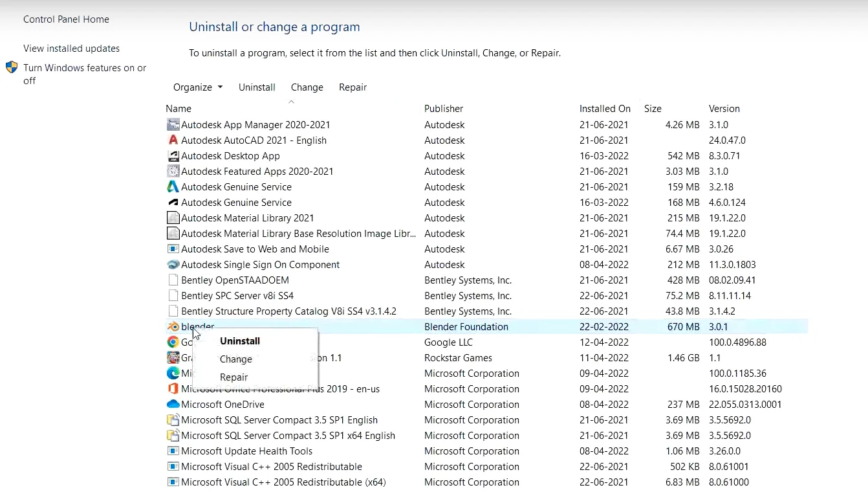
Task: Sort programs by Installed On column
Action: click(604, 109)
